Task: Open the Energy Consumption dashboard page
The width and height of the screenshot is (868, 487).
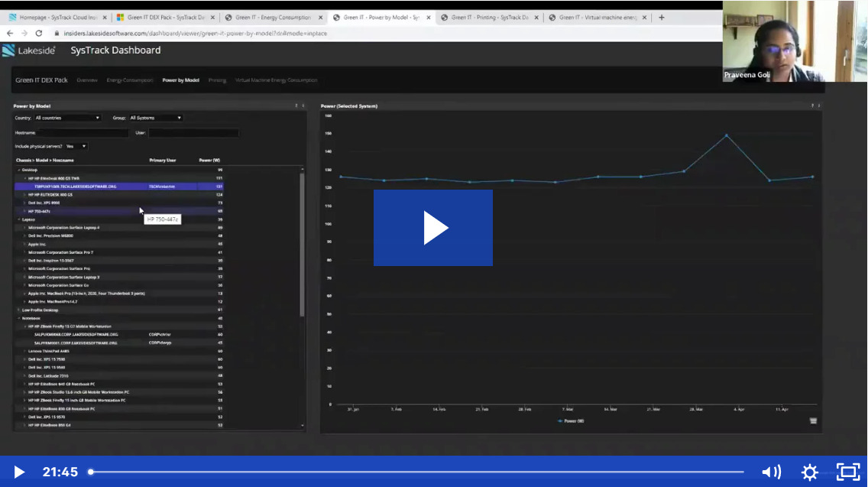Action: coord(130,80)
